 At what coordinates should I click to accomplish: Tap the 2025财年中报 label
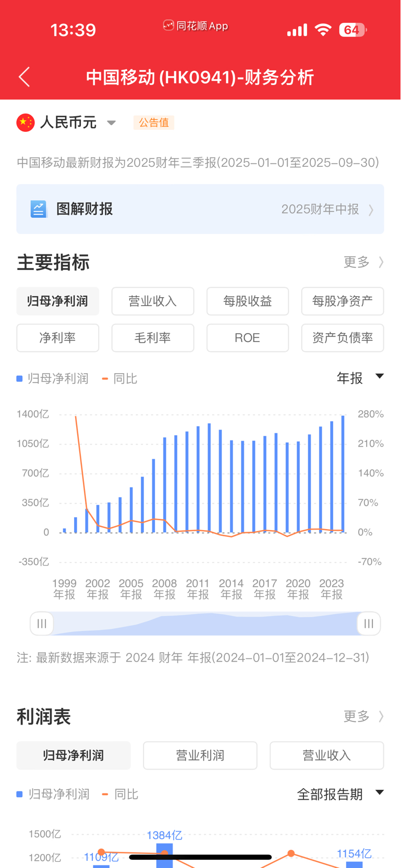pyautogui.click(x=320, y=210)
